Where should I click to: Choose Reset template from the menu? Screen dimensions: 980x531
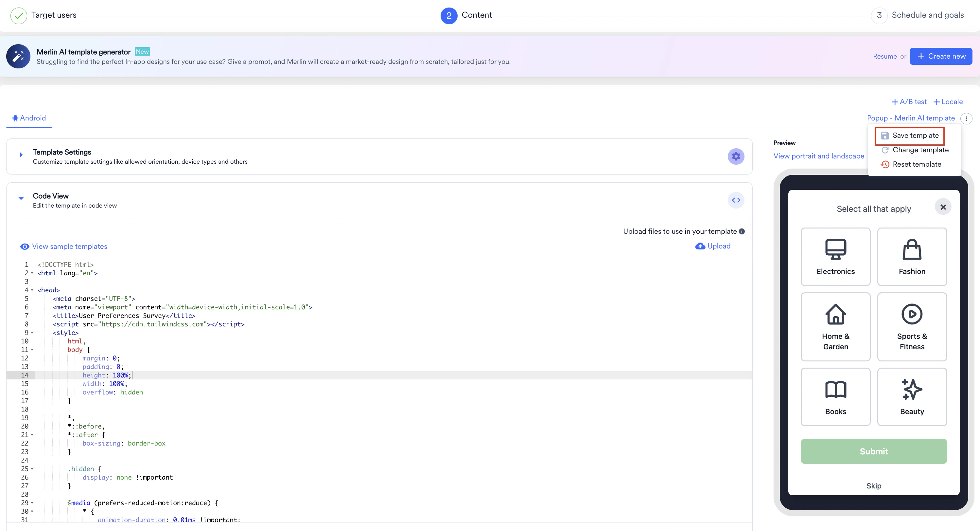917,164
